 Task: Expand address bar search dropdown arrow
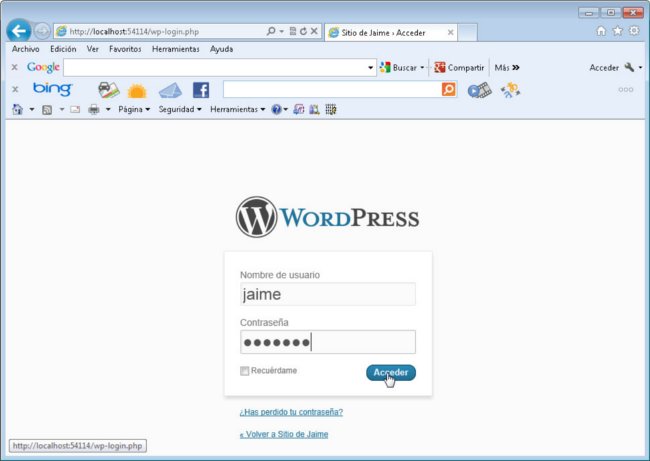click(282, 31)
